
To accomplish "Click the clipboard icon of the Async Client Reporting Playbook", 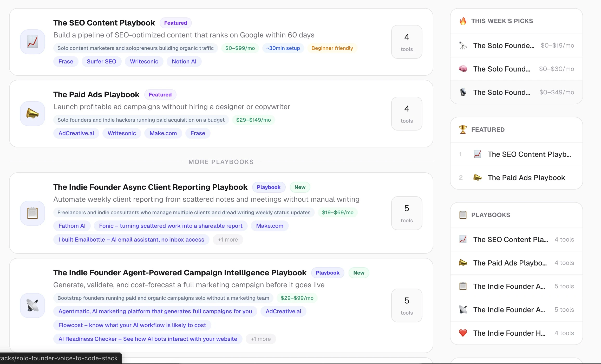I will click(32, 213).
